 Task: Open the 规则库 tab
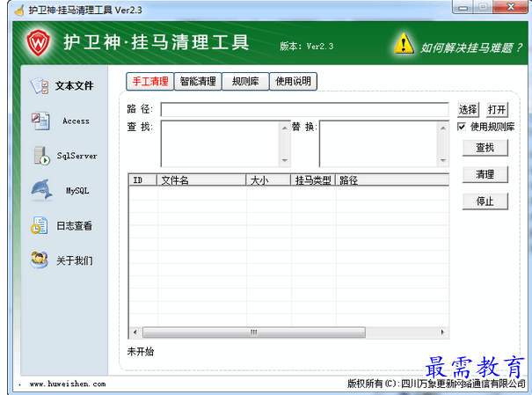coord(245,82)
